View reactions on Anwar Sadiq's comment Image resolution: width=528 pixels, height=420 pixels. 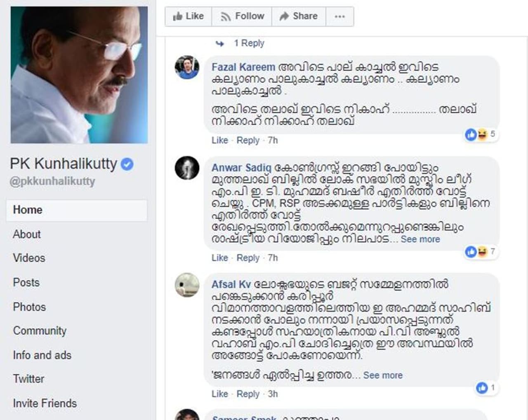pyautogui.click(x=481, y=251)
